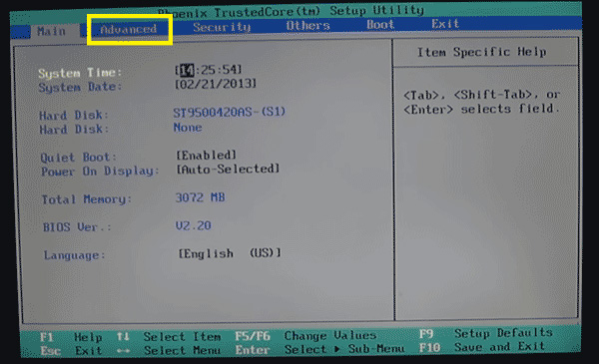Click the Tab, Shift-Tab help text

(482, 102)
